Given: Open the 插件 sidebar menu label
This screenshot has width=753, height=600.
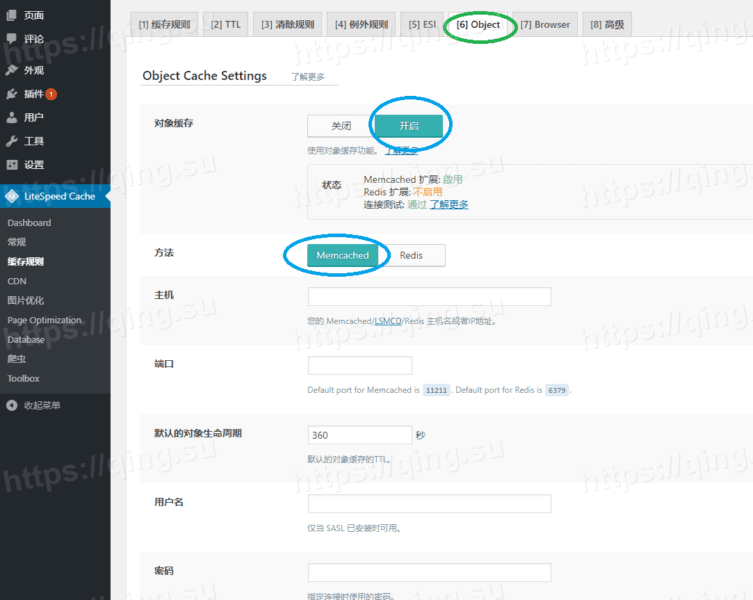Looking at the screenshot, I should coord(34,94).
